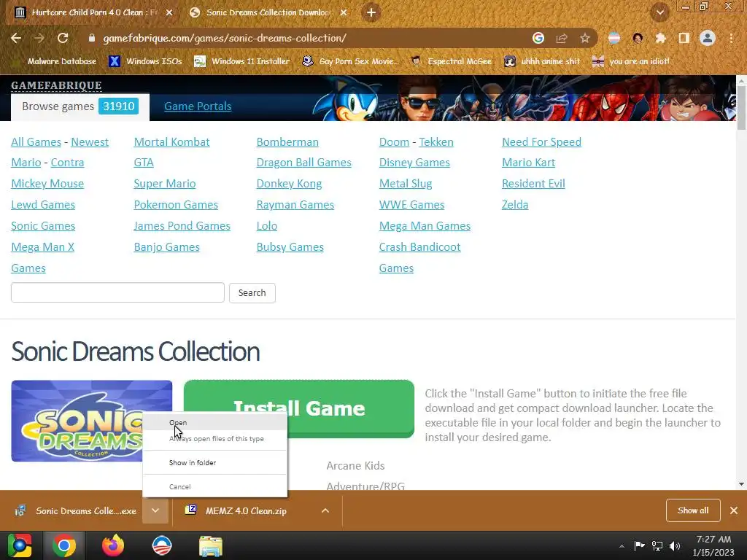Click the network tray icon
This screenshot has height=560, width=747.
point(657,545)
